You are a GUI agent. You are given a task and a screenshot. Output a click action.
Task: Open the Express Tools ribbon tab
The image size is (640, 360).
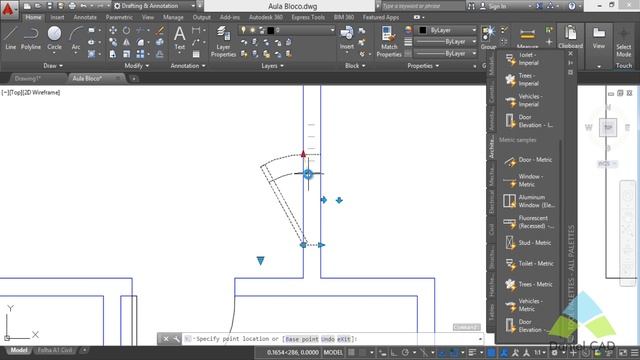(308, 17)
